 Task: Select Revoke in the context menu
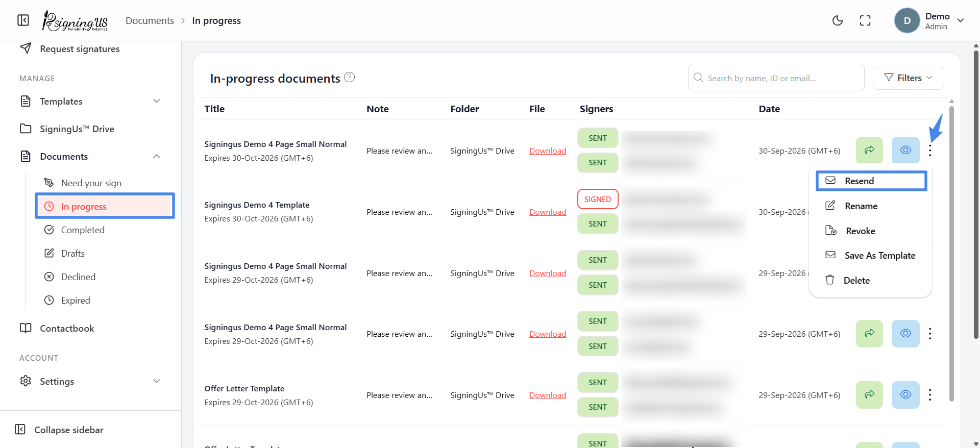[x=871, y=231]
